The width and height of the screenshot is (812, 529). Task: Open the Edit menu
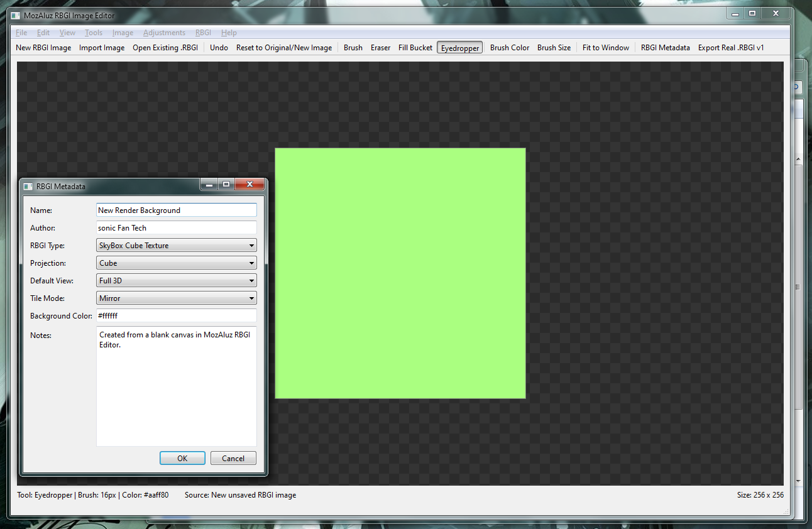(x=43, y=33)
